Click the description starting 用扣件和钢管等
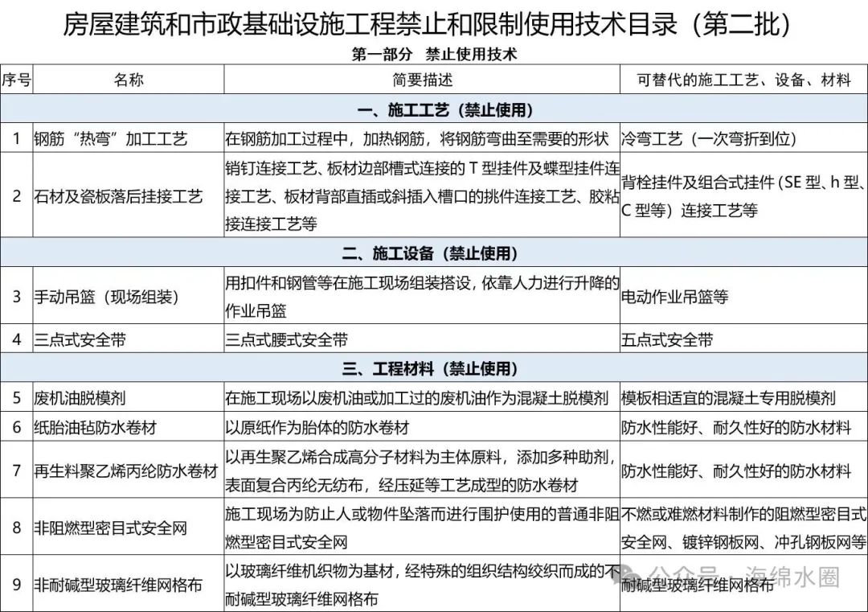This screenshot has height=612, width=868. [x=423, y=296]
